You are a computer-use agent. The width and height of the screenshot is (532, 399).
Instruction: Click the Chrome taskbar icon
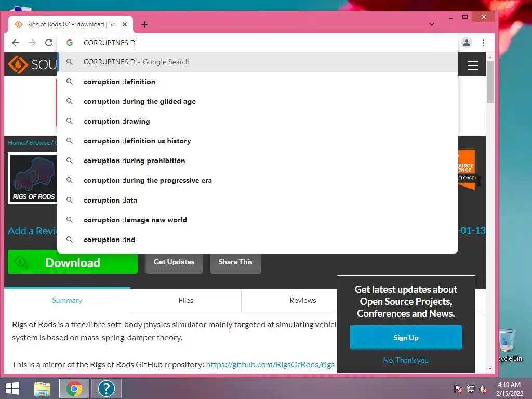(74, 389)
